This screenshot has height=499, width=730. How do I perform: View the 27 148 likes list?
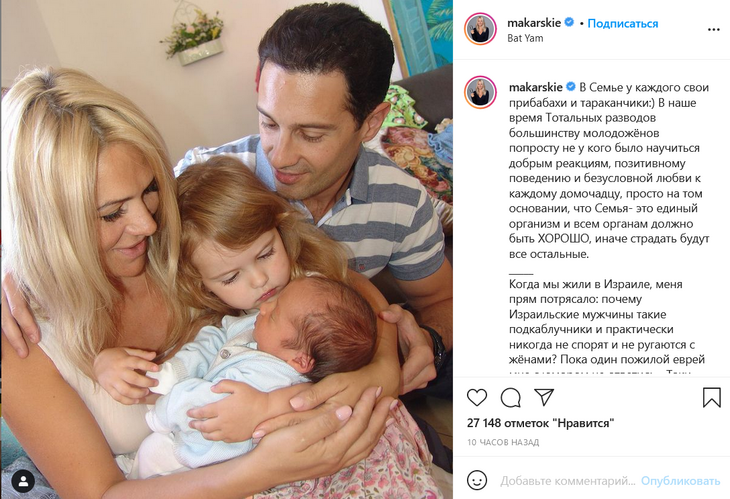coord(541,423)
